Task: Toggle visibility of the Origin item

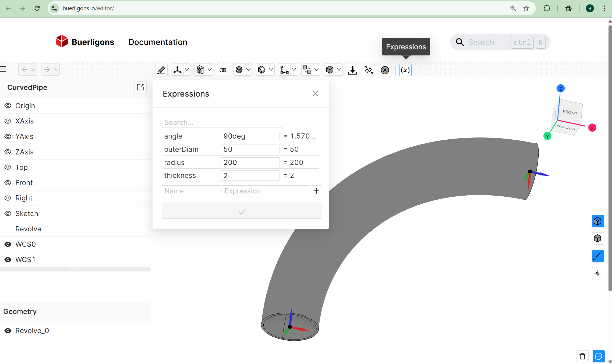Action: [8, 106]
